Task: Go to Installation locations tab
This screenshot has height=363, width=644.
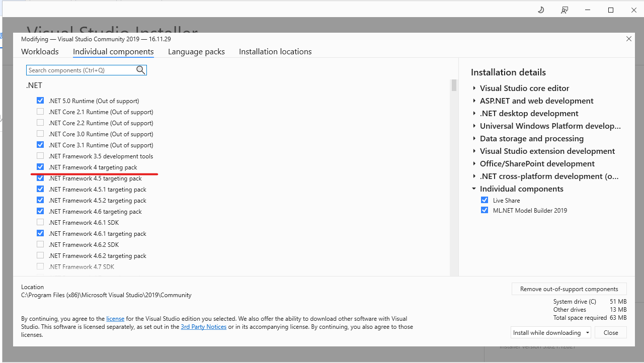Action: (x=275, y=52)
